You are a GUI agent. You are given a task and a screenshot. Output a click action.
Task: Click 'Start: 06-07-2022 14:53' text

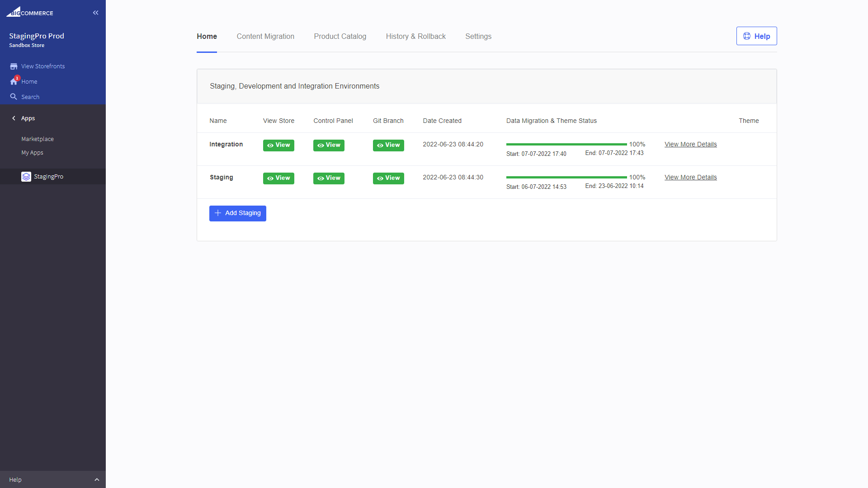[536, 187]
